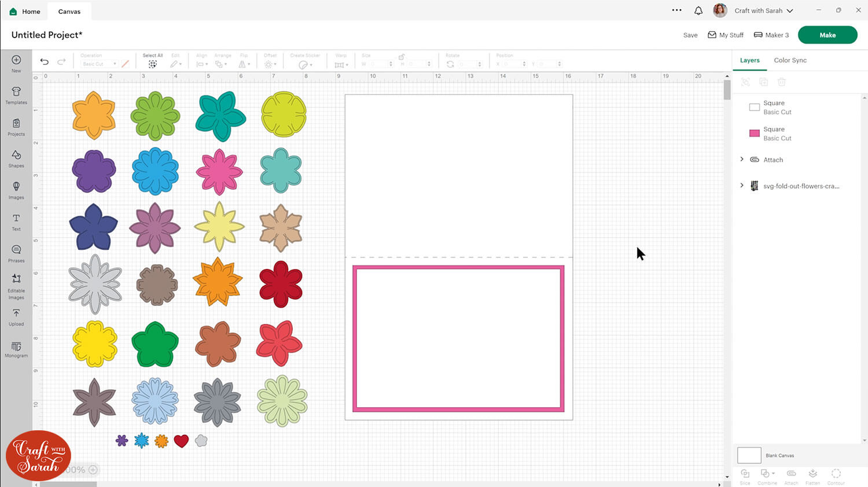The height and width of the screenshot is (487, 868).
Task: Open the Templates panel
Action: tap(16, 95)
